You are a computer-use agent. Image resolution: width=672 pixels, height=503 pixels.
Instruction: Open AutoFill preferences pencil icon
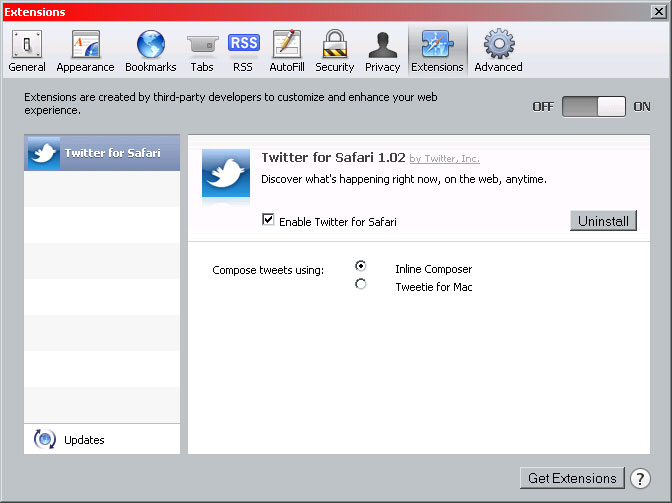(x=287, y=44)
